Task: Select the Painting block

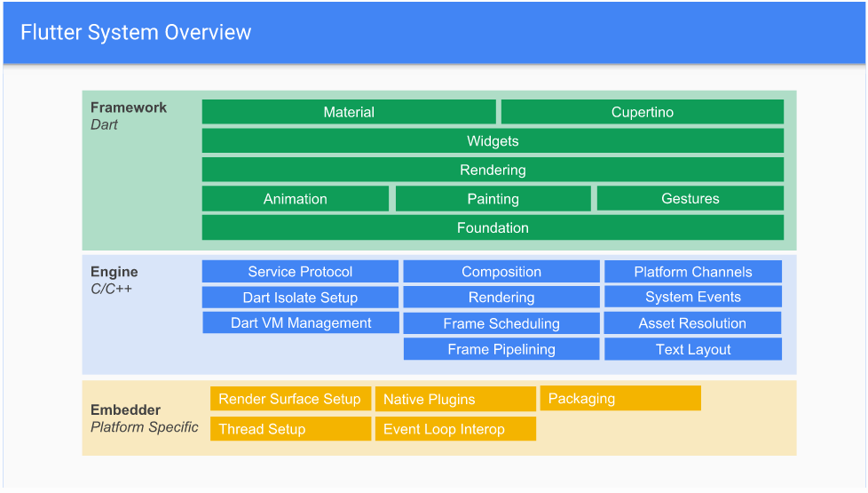Action: coord(493,199)
